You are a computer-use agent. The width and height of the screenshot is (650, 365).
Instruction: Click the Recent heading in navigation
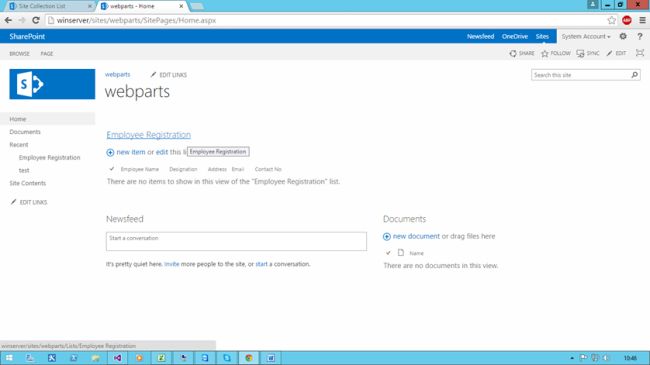pyautogui.click(x=19, y=145)
